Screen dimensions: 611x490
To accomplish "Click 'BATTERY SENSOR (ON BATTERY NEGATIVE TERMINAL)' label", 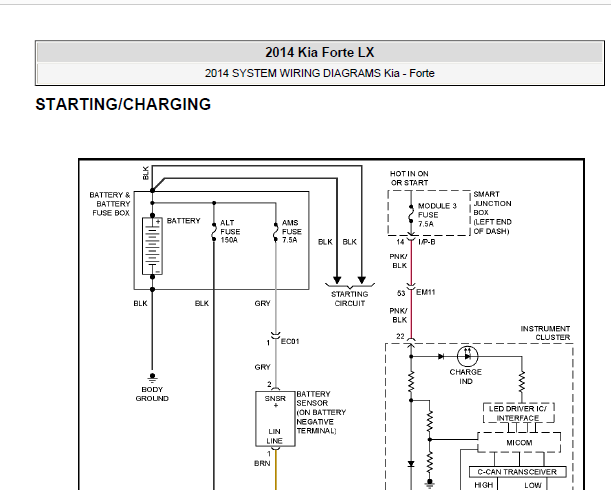I will click(x=321, y=412).
